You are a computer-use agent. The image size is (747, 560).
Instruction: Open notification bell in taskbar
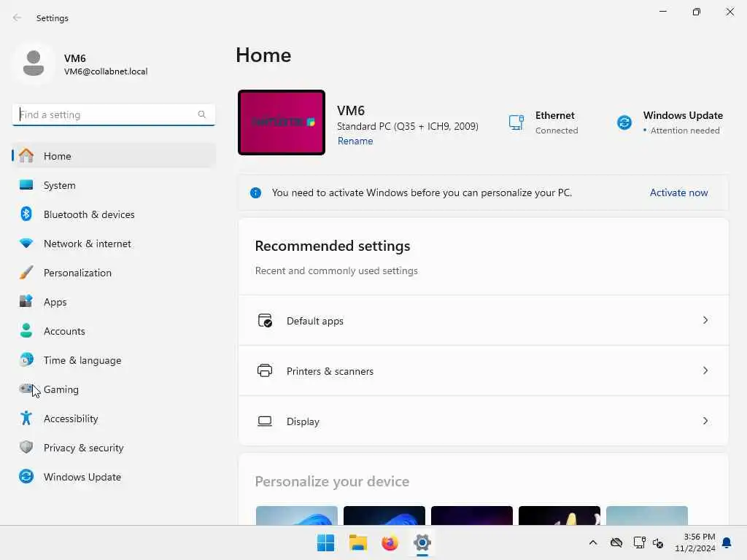click(x=727, y=542)
